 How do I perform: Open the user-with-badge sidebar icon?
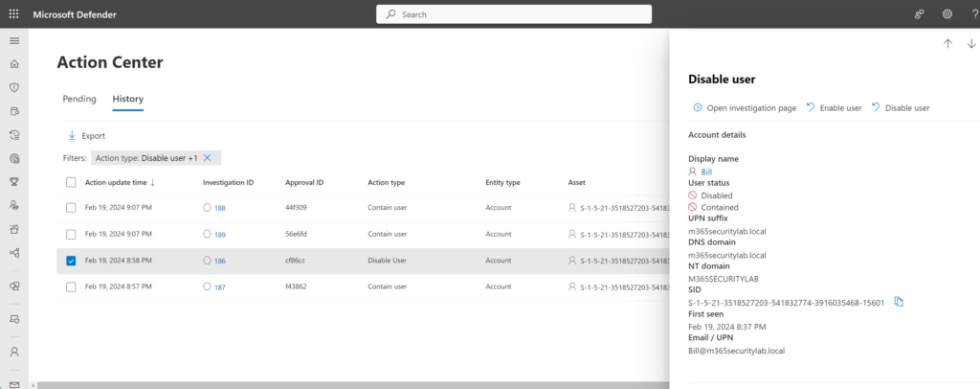14,205
